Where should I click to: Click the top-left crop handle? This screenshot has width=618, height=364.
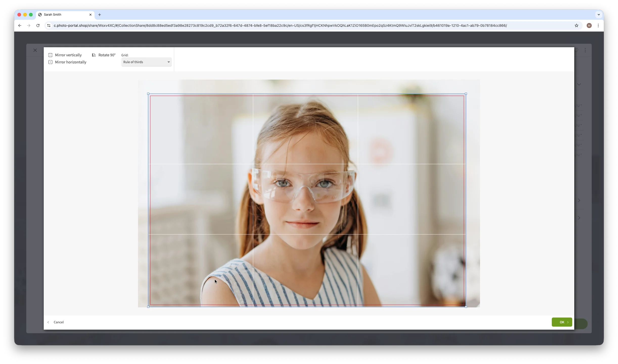pyautogui.click(x=148, y=94)
